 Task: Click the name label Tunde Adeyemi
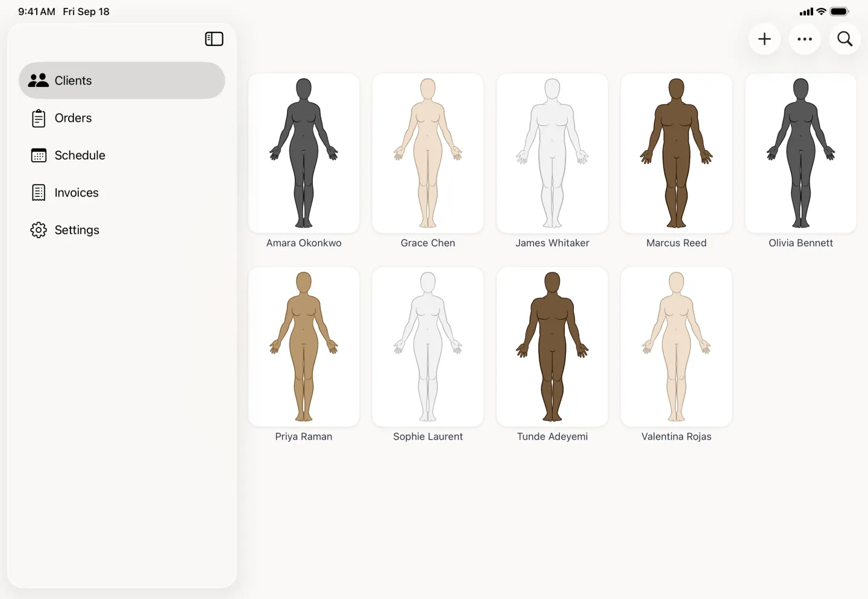click(x=552, y=437)
